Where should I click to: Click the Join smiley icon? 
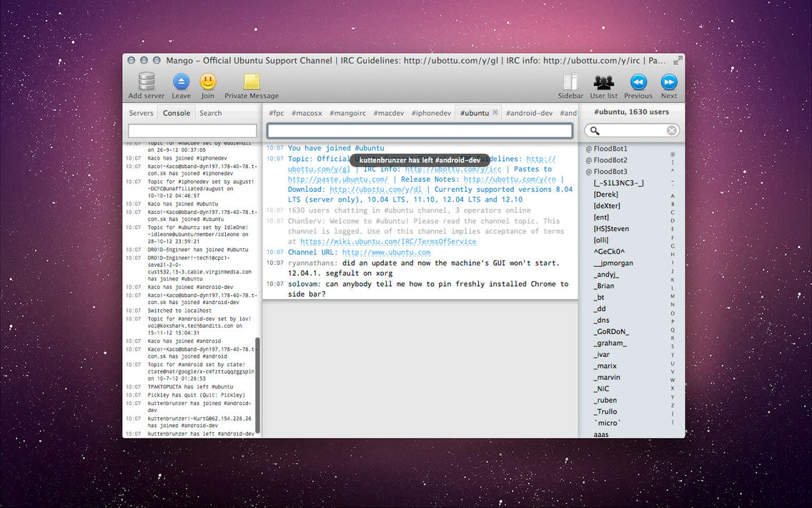208,82
